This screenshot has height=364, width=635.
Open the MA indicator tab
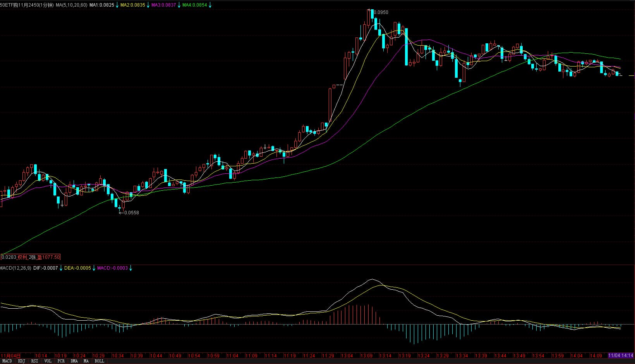point(86,361)
